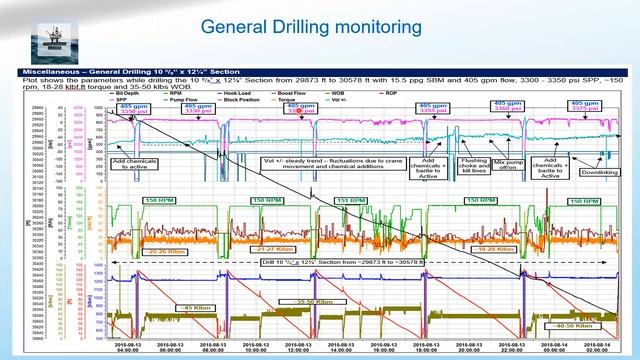Select the 'Boost Flow' legend entry

click(x=289, y=93)
